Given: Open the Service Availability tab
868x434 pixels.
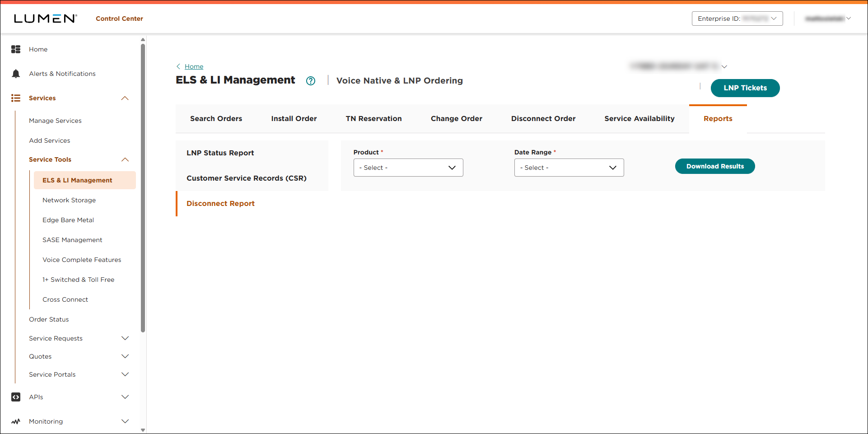Looking at the screenshot, I should (639, 118).
